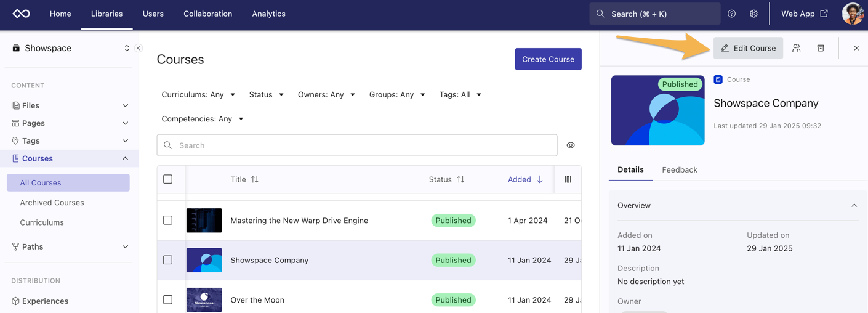Open Archived Courses in sidebar
The image size is (868, 313).
(52, 203)
